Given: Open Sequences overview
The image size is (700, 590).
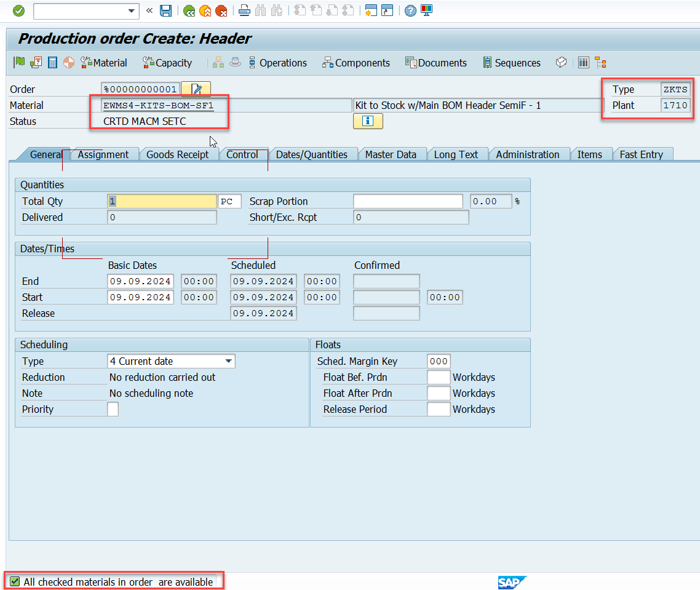Looking at the screenshot, I should 512,63.
